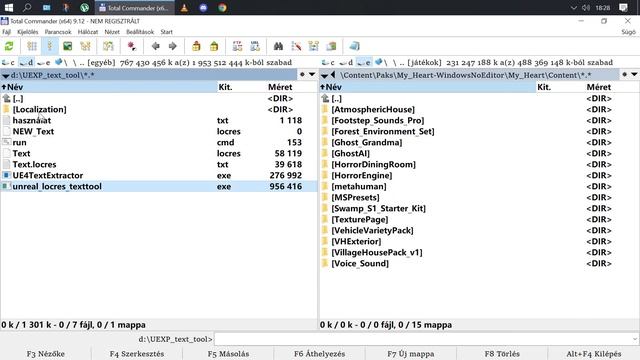Click F5 Másolás button
The height and width of the screenshot is (360, 640).
pos(228,353)
